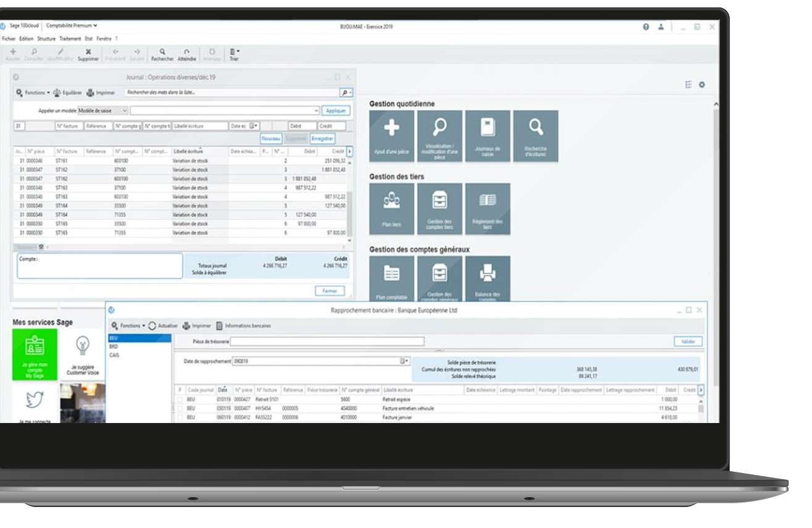Image resolution: width=812 pixels, height=528 pixels.
Task: Open the Comptabilité Premium dropdown
Action: pyautogui.click(x=72, y=26)
